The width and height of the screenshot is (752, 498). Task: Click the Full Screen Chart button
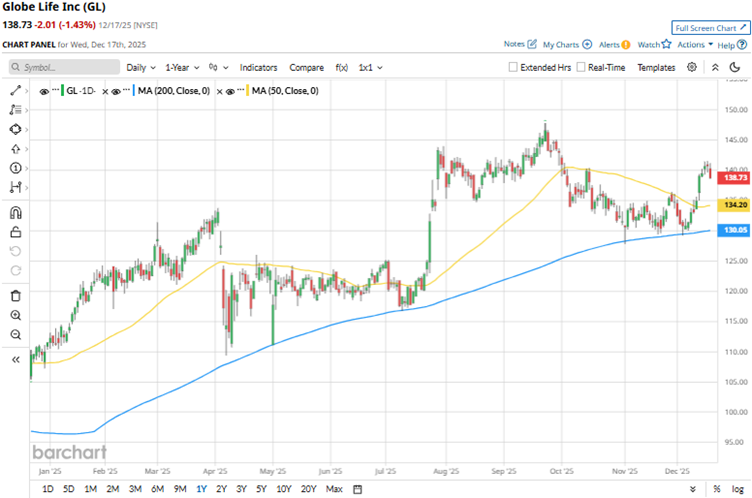(x=710, y=28)
